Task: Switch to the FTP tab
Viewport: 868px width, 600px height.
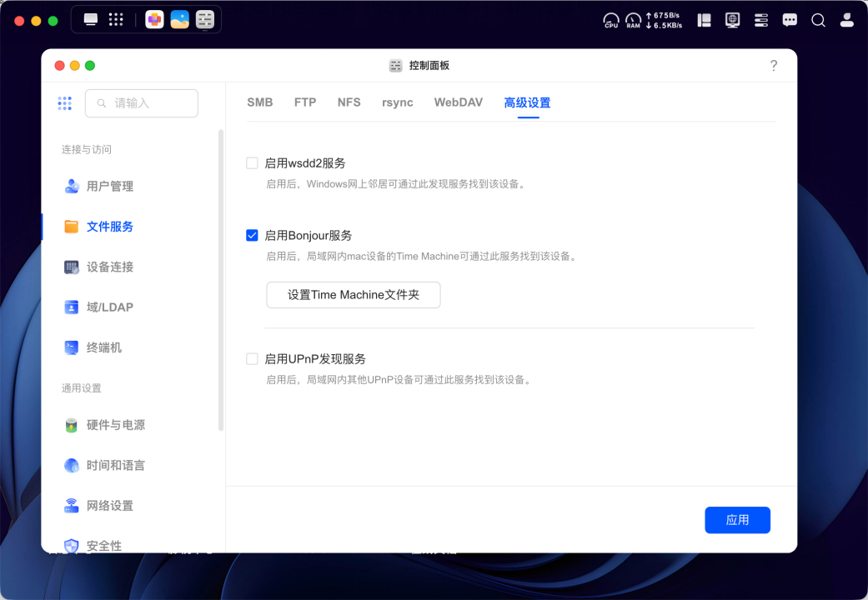Action: point(305,102)
